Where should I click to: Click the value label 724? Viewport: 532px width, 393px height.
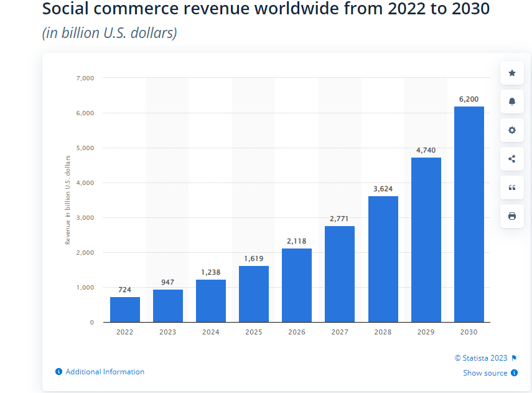(x=125, y=290)
